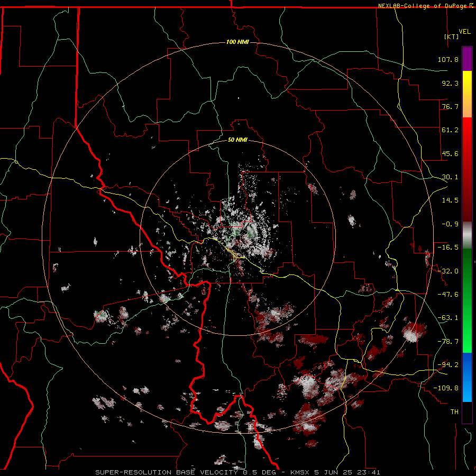
Task: Click the -109.8 legend value
Action: [446, 388]
